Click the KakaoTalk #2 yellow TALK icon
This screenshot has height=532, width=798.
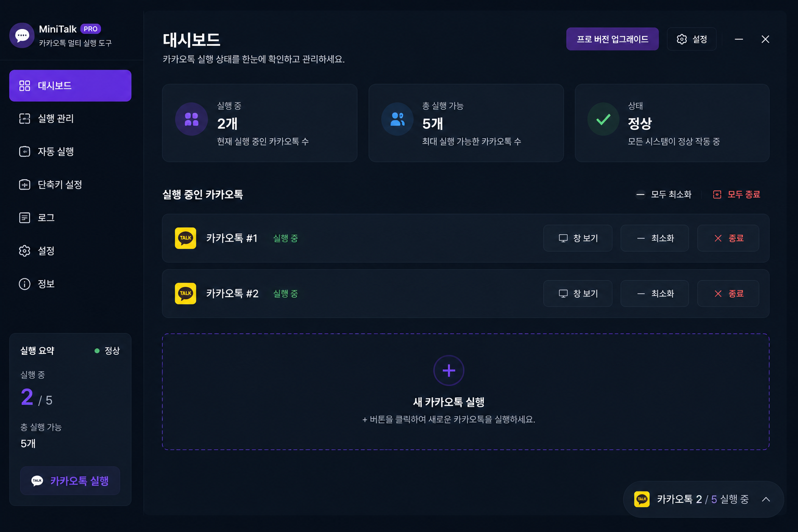[x=185, y=294]
